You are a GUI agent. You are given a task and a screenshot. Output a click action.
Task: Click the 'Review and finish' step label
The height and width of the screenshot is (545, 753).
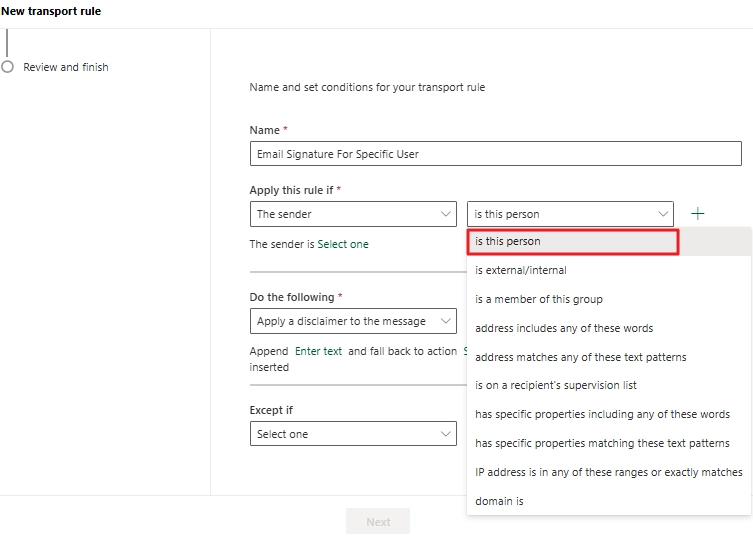[x=66, y=67]
